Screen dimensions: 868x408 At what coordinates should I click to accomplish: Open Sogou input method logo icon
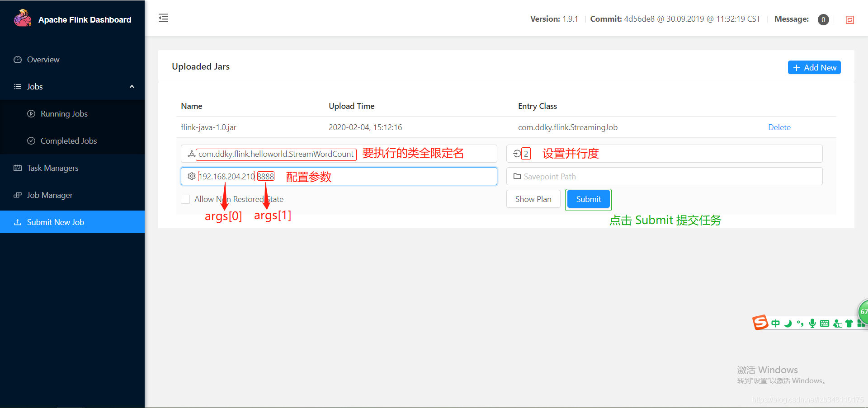(760, 322)
